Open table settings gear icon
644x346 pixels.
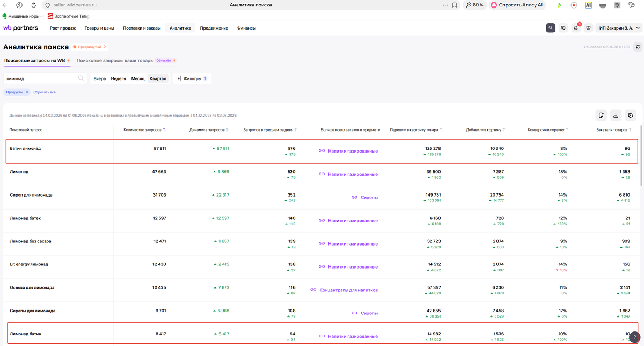click(x=631, y=115)
